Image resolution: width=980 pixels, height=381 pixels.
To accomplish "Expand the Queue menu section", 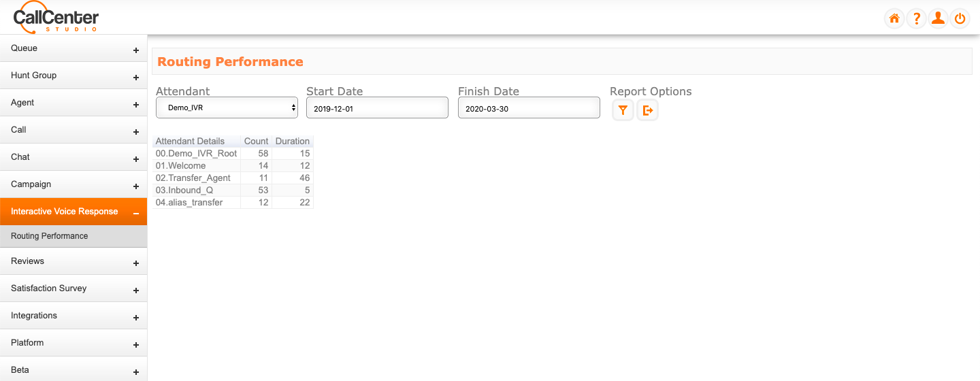I will pos(73,48).
